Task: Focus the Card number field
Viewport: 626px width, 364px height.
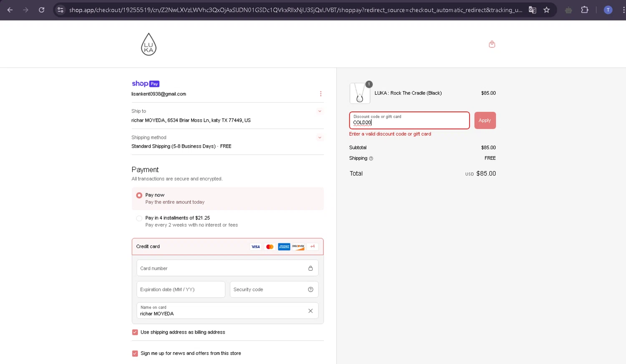Action: tap(227, 268)
